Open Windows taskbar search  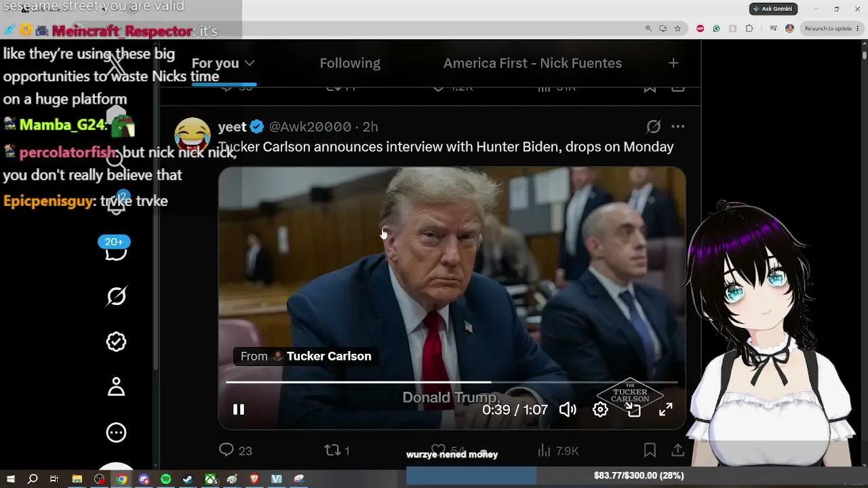pos(33,479)
